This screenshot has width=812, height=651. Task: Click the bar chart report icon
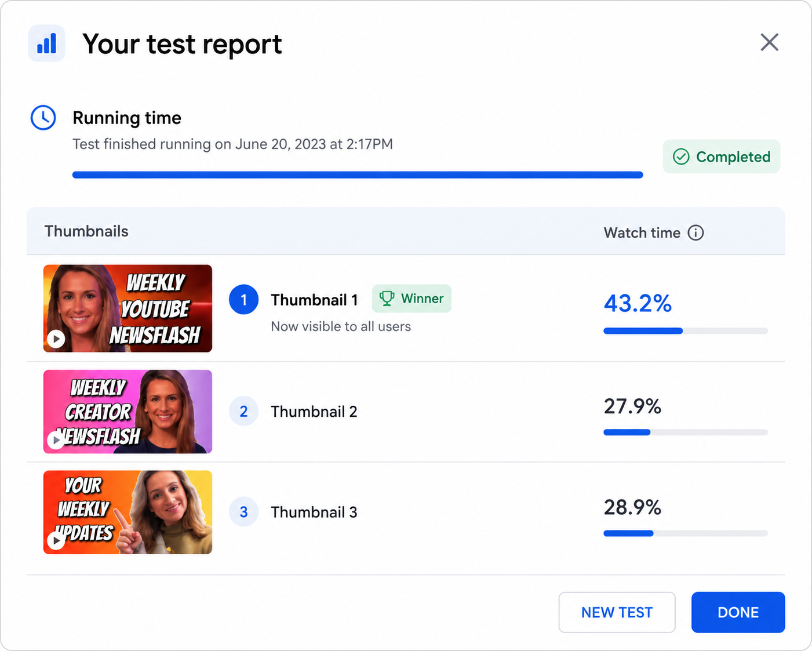click(46, 43)
